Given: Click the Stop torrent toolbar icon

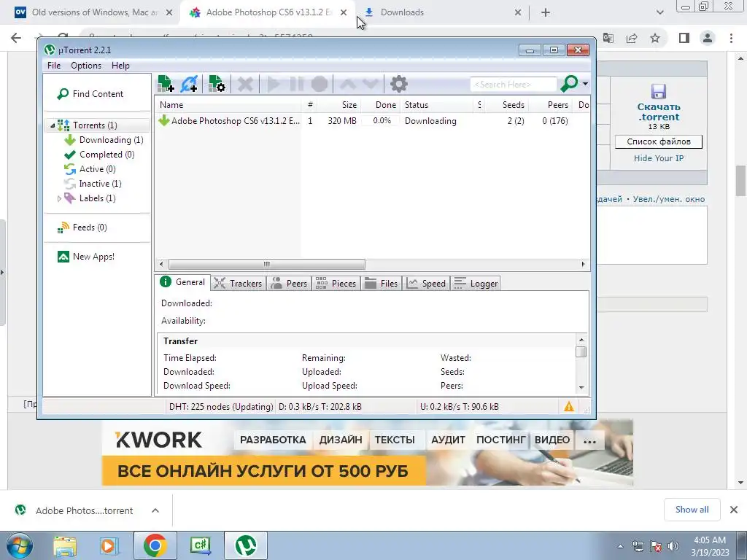Looking at the screenshot, I should pyautogui.click(x=320, y=85).
